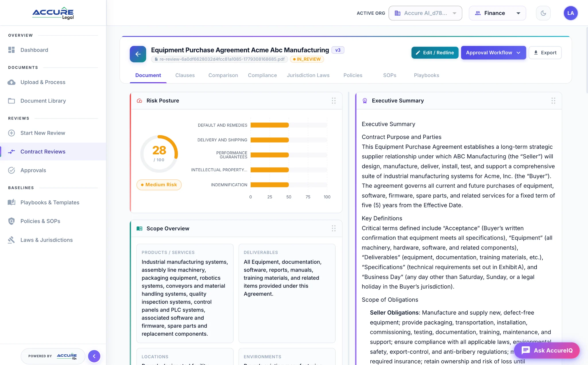The width and height of the screenshot is (588, 365).
Task: Click the Powered by Accure badge
Action: tap(53, 356)
